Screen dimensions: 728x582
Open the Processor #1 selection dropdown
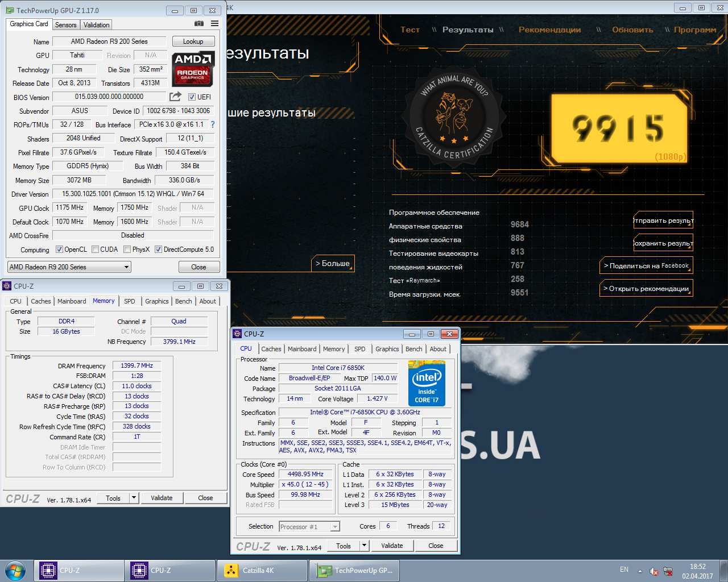click(x=309, y=527)
